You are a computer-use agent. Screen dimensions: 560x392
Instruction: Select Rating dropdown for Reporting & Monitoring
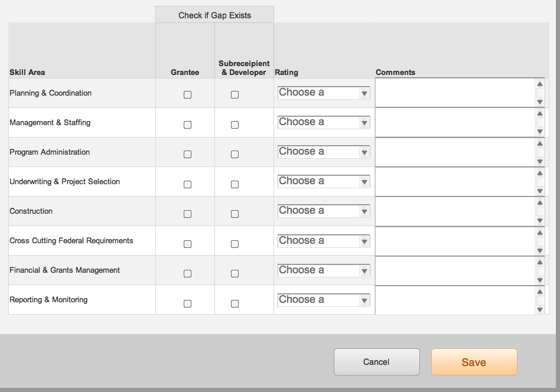pos(324,300)
